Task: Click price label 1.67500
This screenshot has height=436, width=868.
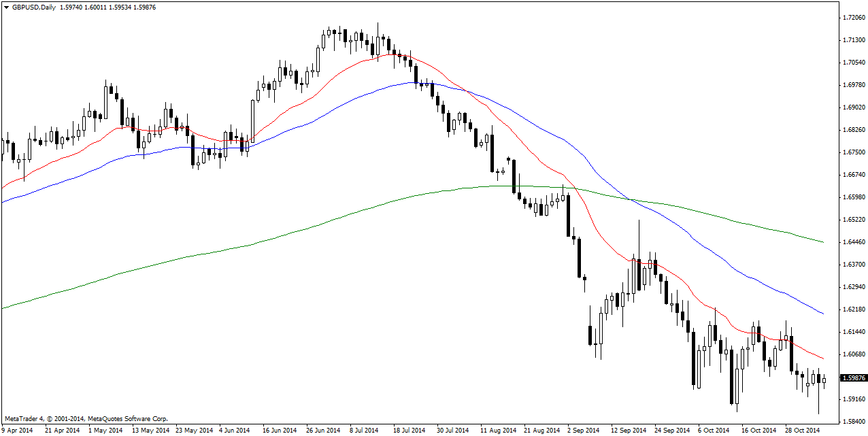Action: [x=854, y=152]
